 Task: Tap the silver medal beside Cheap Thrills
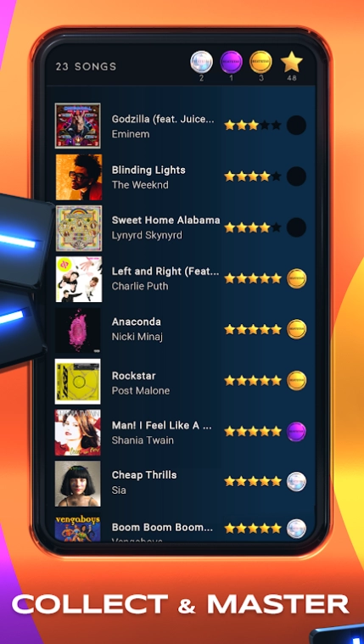click(x=297, y=481)
